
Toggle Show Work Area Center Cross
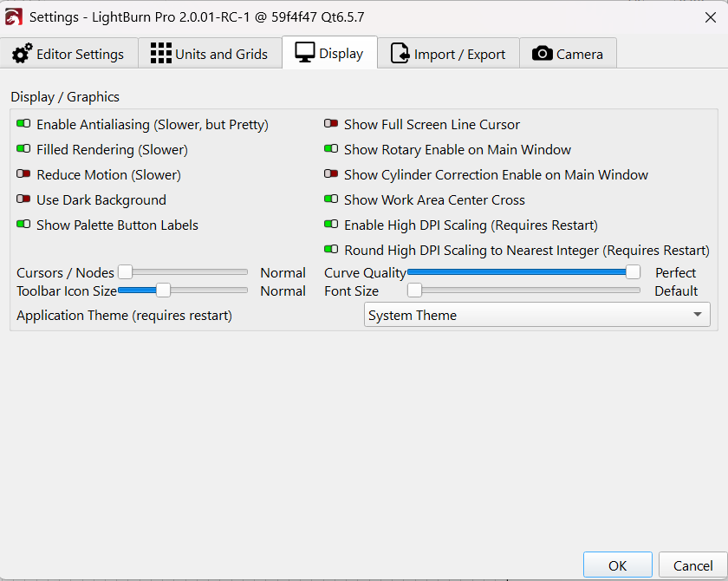(x=331, y=199)
